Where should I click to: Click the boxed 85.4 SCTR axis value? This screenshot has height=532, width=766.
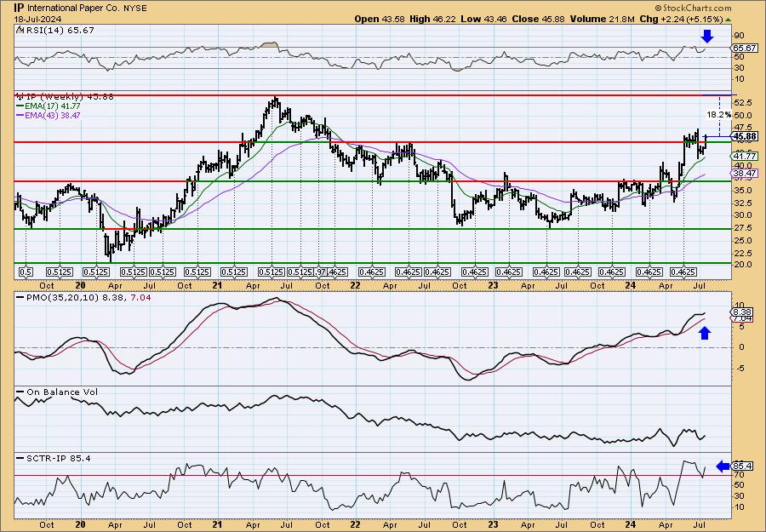click(742, 466)
